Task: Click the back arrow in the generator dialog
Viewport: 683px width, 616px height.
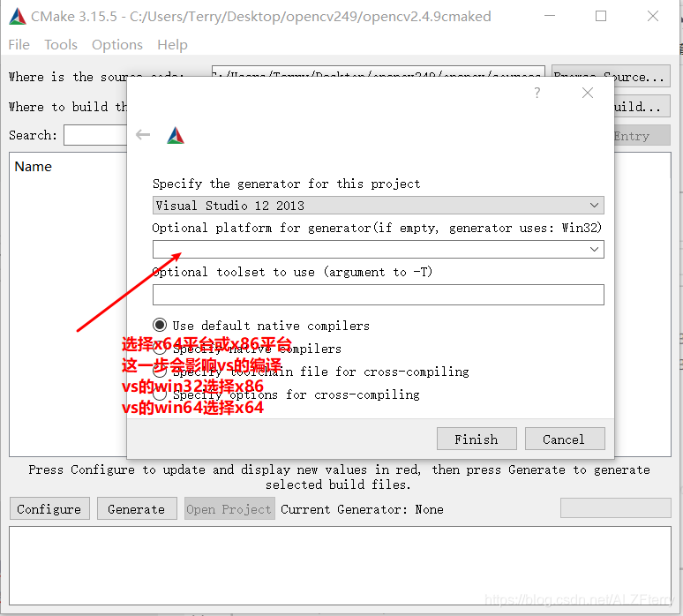Action: click(143, 135)
